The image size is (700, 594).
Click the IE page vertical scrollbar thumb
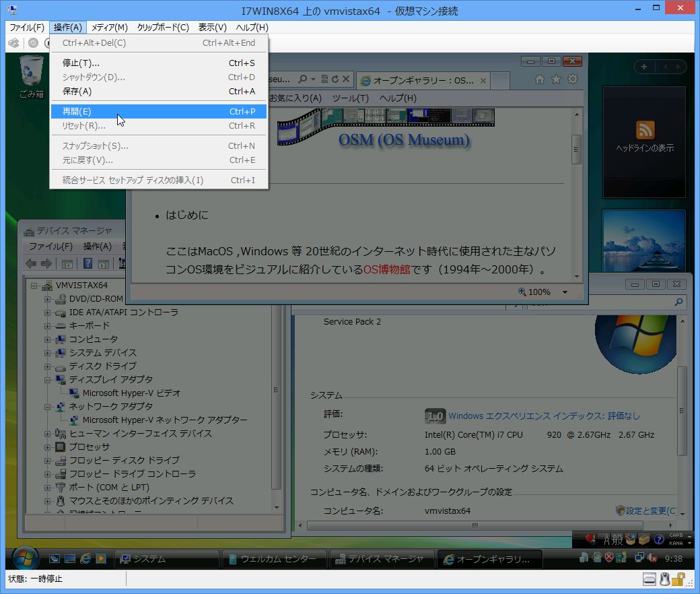[576, 149]
